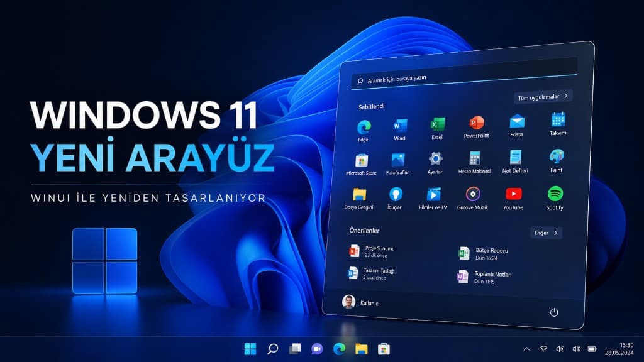Launch Filmler ve TV app

433,199
